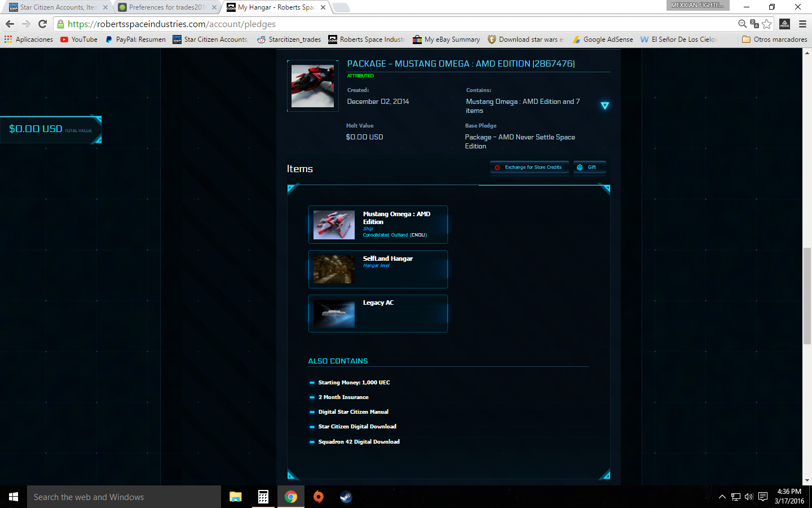Open the volume tray icon
The height and width of the screenshot is (508, 812).
tap(749, 497)
